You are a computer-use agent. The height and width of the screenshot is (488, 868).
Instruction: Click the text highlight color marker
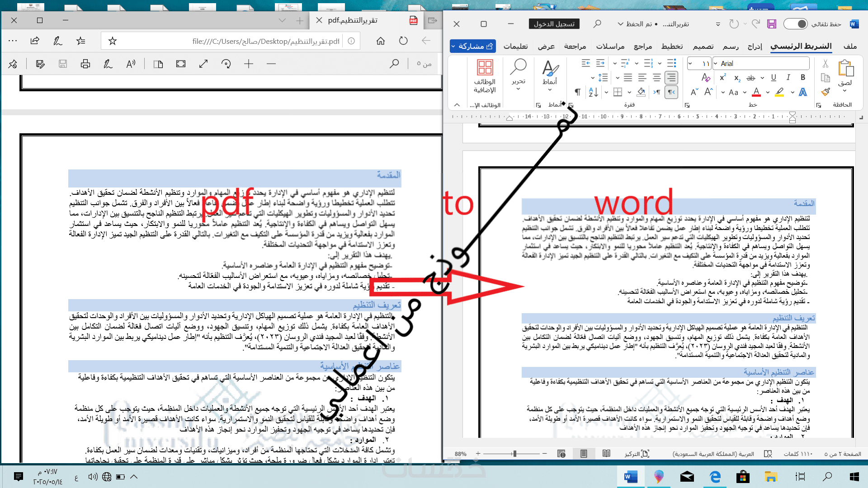pyautogui.click(x=779, y=92)
